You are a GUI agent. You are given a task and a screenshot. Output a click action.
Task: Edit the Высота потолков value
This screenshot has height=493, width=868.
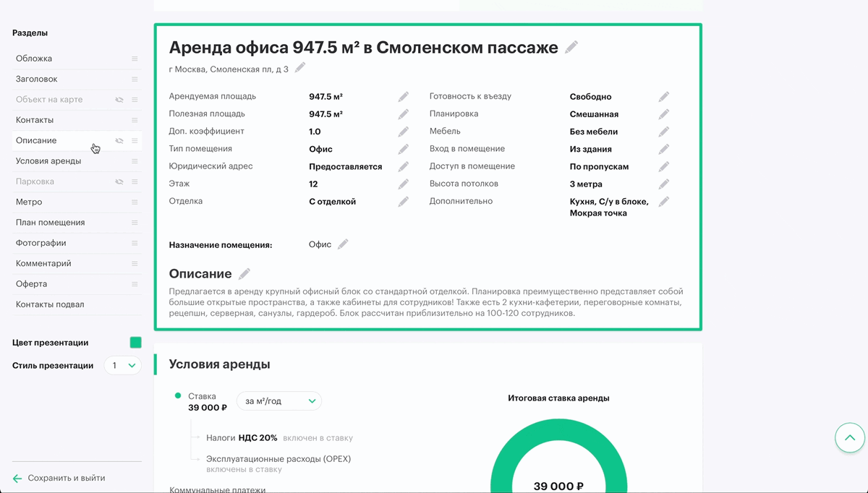[x=663, y=184]
